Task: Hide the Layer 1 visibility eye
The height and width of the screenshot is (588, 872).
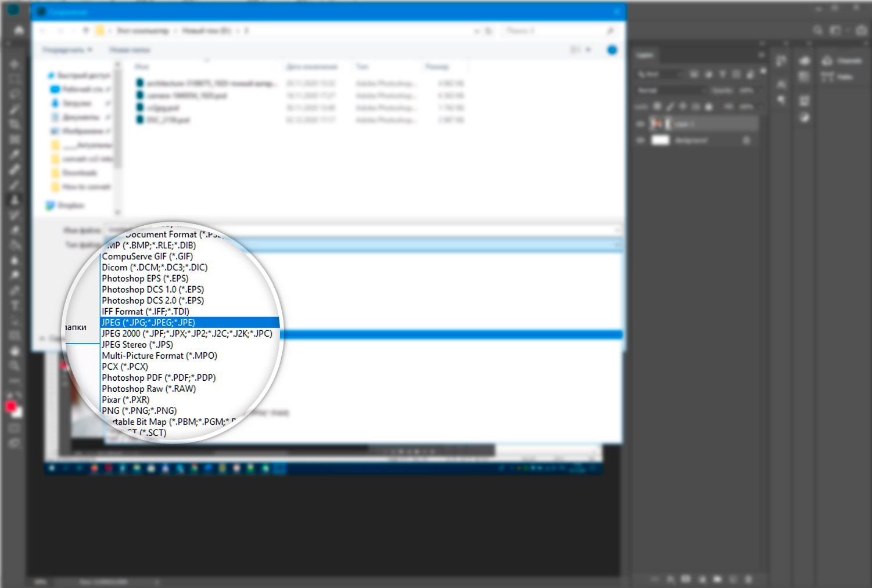Action: (x=641, y=123)
